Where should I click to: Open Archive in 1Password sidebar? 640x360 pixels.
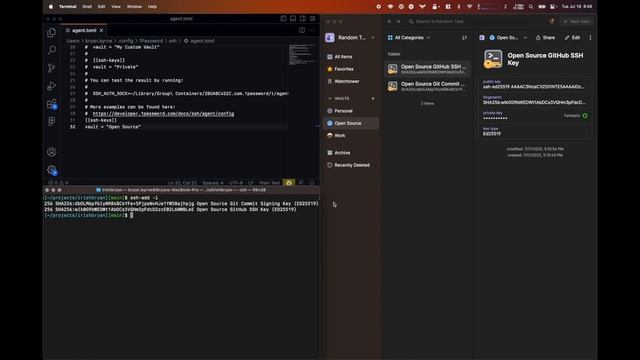(351, 153)
